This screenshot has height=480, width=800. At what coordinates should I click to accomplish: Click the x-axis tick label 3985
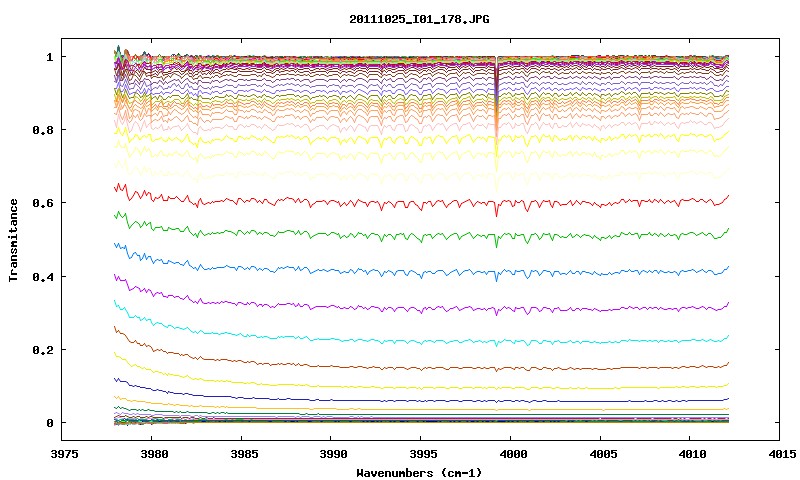244,454
